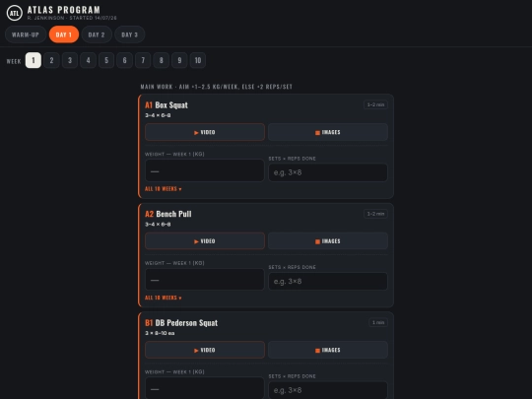Click the 'A2 Bench Pull' title
The height and width of the screenshot is (399, 532).
(168, 214)
